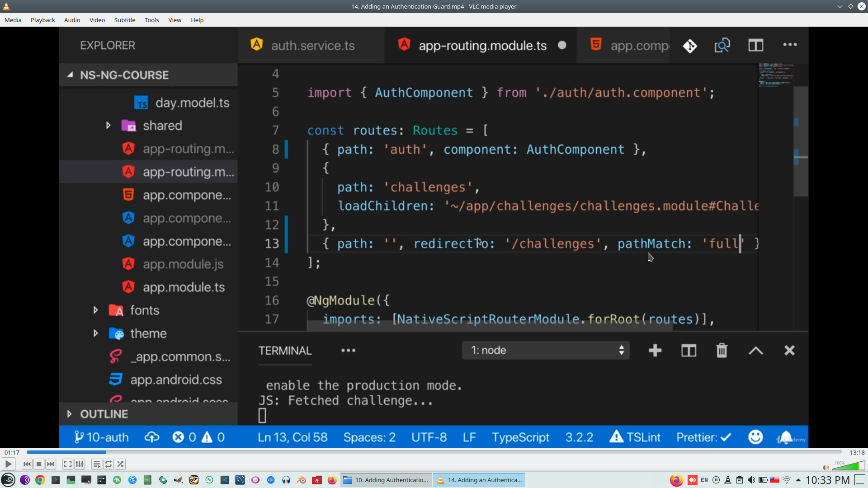Screen dimensions: 868x488
Task: Adjust the VLC volume slider
Action: 849,466
